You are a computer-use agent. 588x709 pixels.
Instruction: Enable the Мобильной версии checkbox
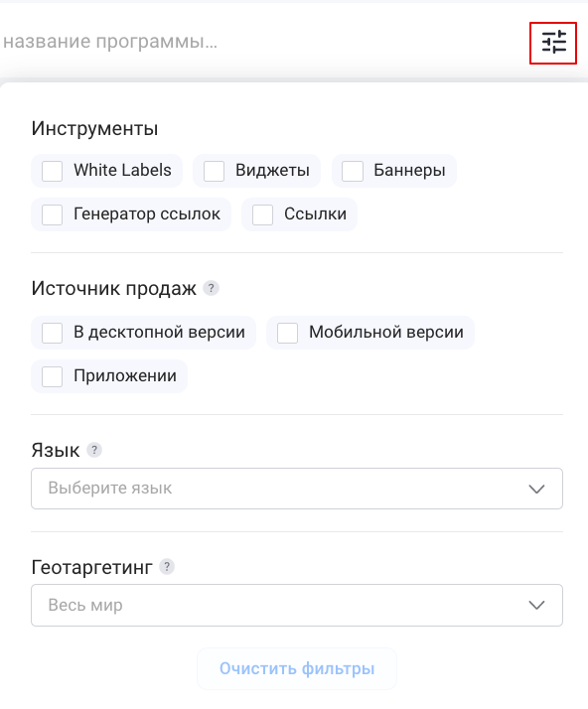click(x=287, y=334)
